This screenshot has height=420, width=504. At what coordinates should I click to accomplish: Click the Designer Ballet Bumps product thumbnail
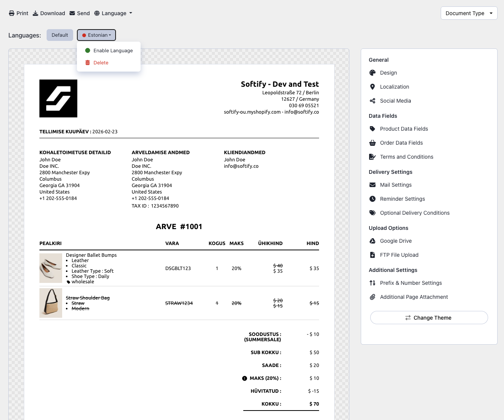[x=51, y=268]
